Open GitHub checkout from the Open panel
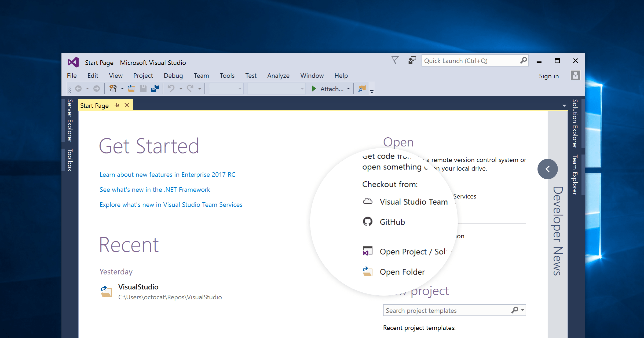The image size is (644, 338). [392, 222]
